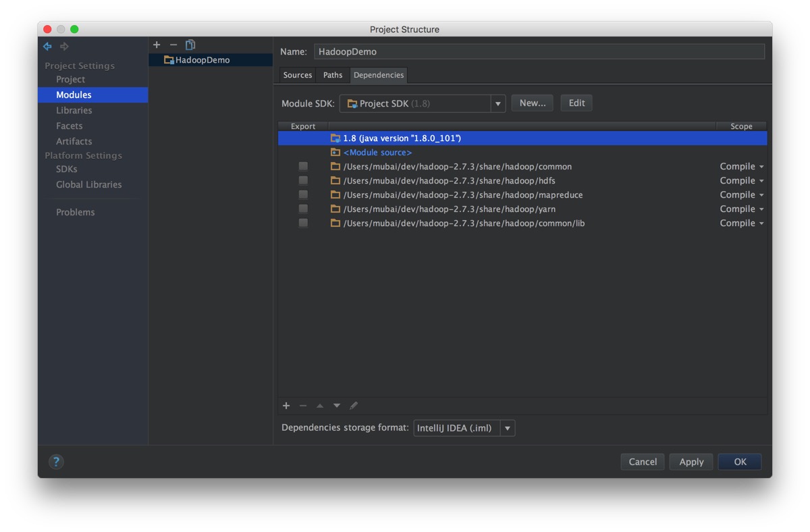This screenshot has height=532, width=810.
Task: Click the Apply button
Action: (x=691, y=462)
